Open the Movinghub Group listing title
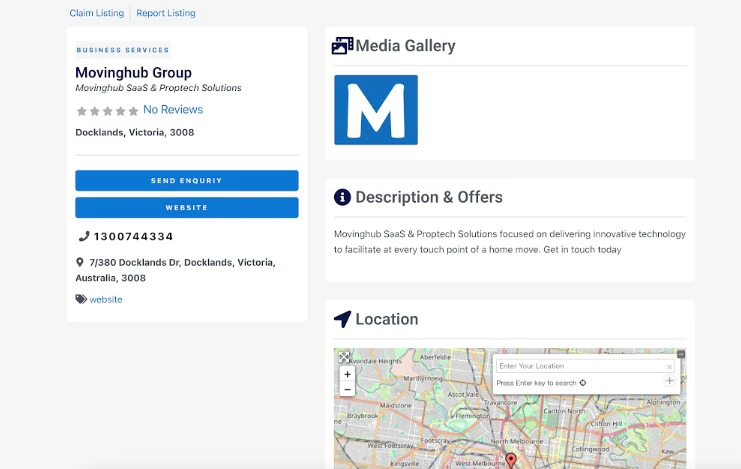The image size is (741, 469). click(x=134, y=73)
